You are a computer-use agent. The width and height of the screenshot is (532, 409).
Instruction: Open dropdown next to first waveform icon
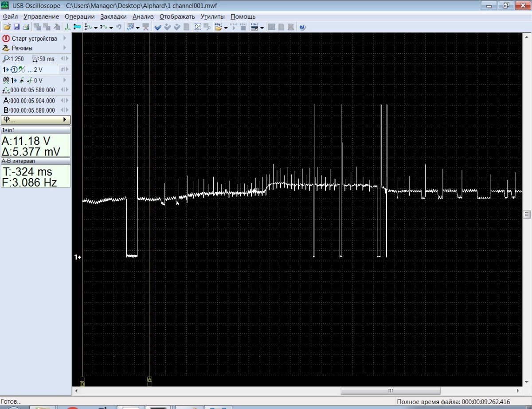pyautogui.click(x=96, y=27)
